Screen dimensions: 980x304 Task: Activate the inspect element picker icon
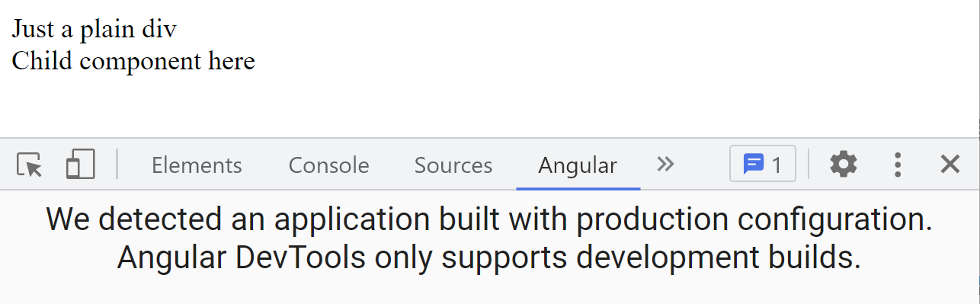[x=30, y=165]
